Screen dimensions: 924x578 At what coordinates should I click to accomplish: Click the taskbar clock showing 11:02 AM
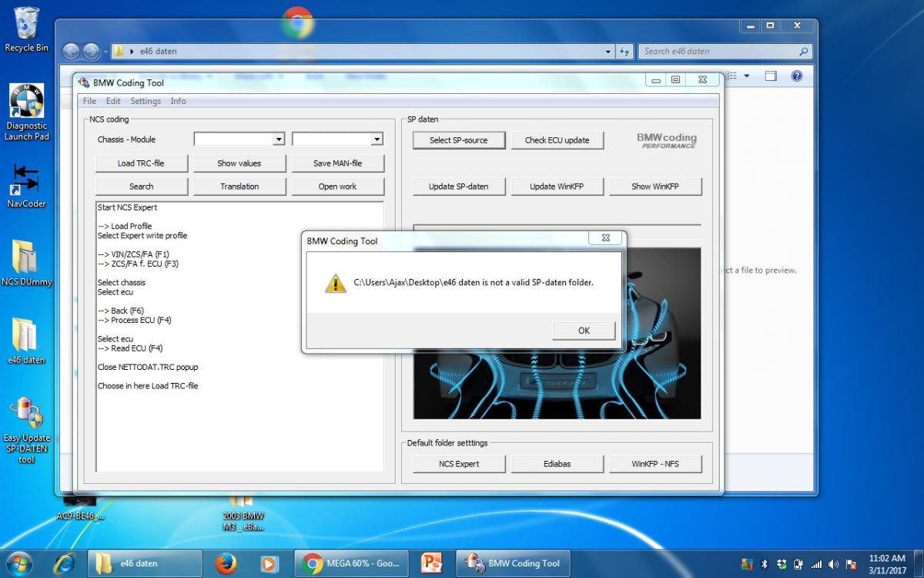887,563
